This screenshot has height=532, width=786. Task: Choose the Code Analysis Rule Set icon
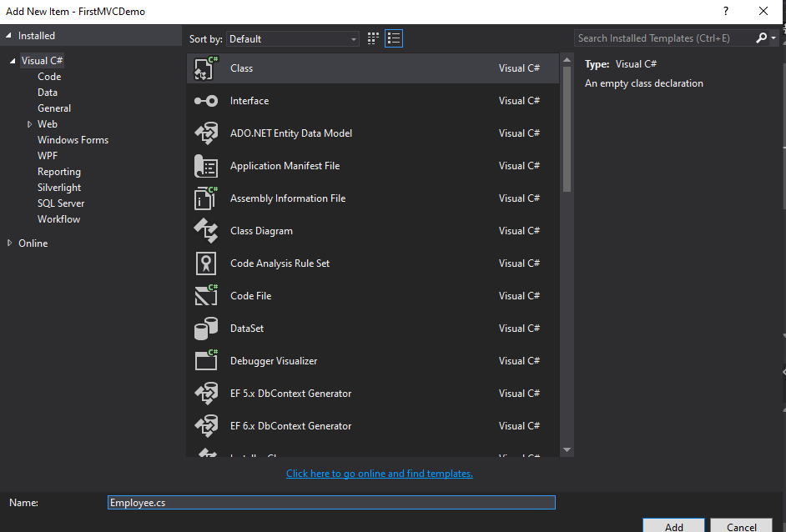coord(206,263)
